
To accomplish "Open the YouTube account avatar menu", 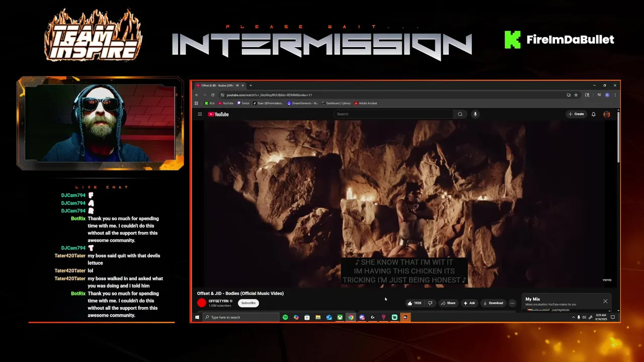I will [607, 114].
